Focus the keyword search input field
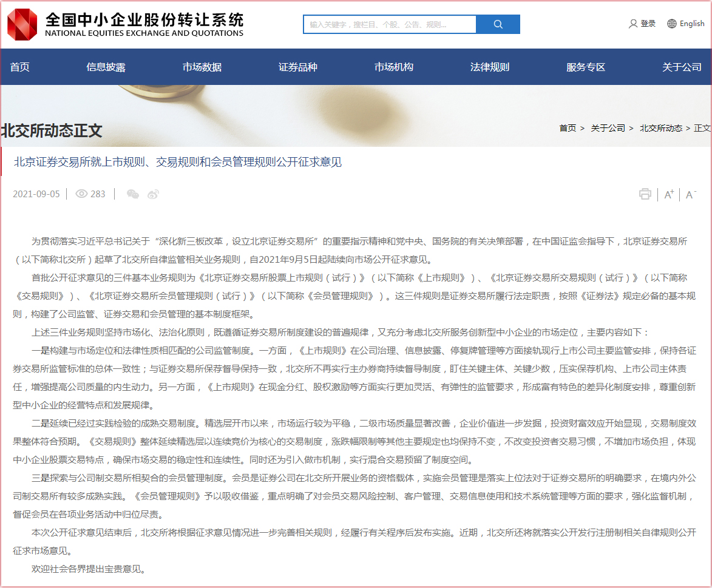Viewport: 712px width, 588px height. point(389,24)
